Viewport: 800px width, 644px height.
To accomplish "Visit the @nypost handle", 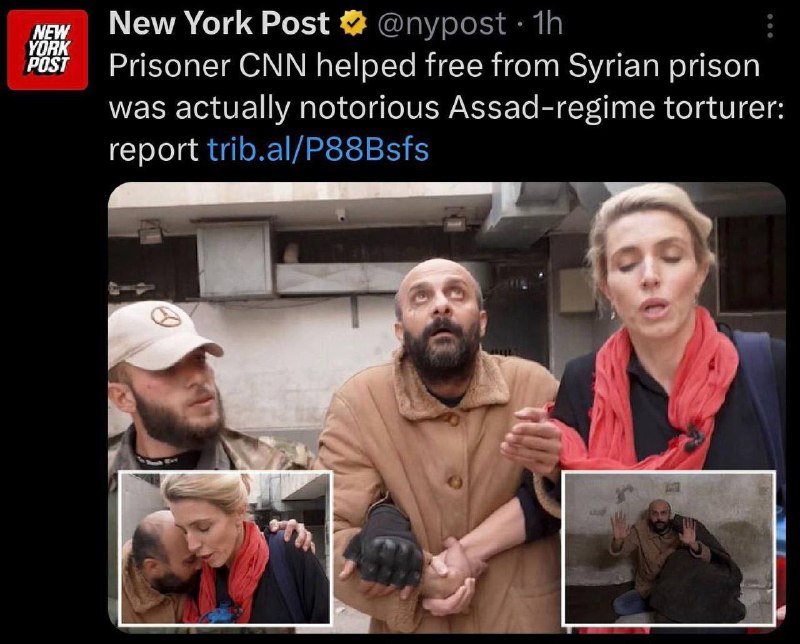I will 441,24.
